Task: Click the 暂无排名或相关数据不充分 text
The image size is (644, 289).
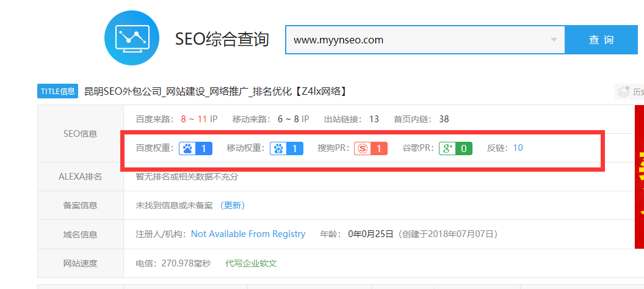Action: click(187, 177)
